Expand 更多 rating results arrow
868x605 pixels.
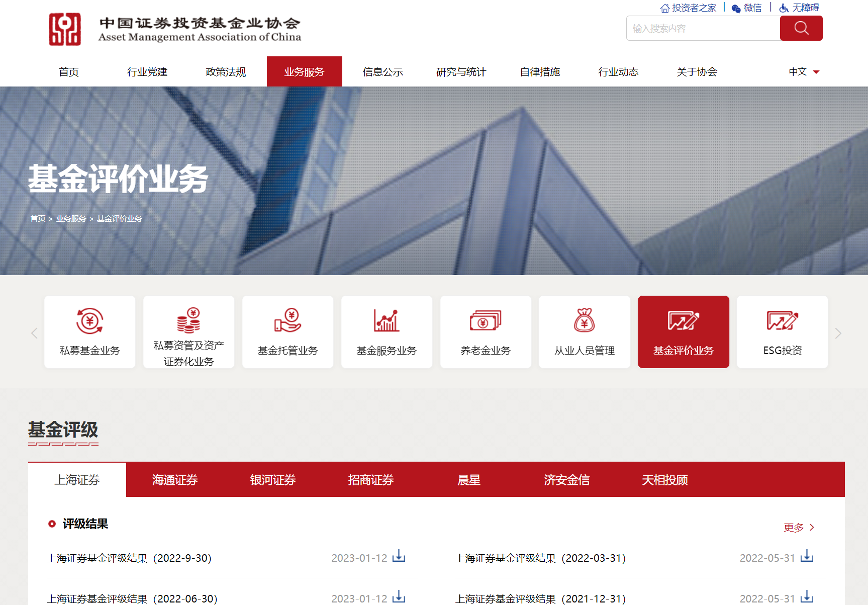pos(812,527)
